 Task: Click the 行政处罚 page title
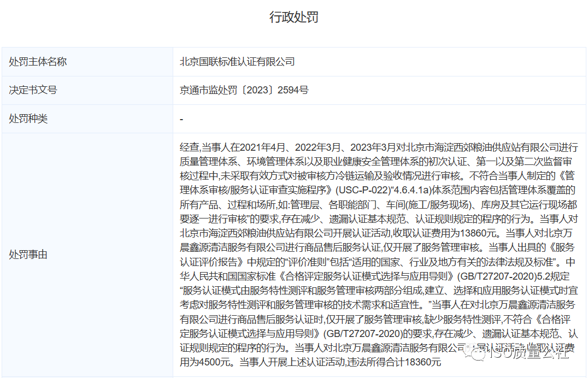click(x=294, y=17)
